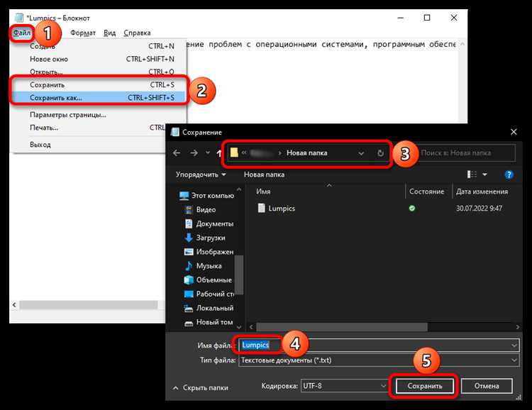This screenshot has width=532, height=410.
Task: Open the Упорядочить dropdown
Action: click(201, 174)
